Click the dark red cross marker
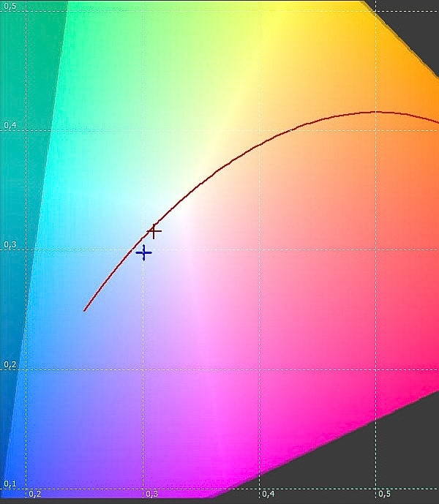This screenshot has height=504, width=439. click(154, 231)
